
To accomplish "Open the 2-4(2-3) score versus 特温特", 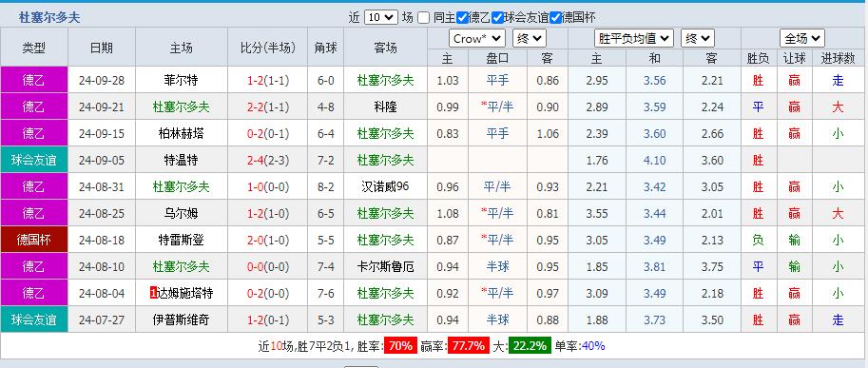I will coord(268,160).
